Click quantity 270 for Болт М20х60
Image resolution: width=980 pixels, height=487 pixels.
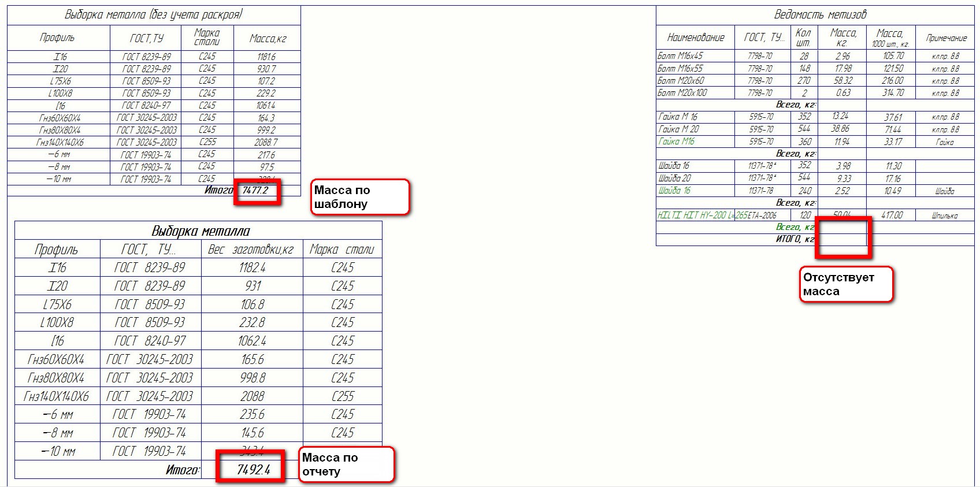[x=804, y=80]
